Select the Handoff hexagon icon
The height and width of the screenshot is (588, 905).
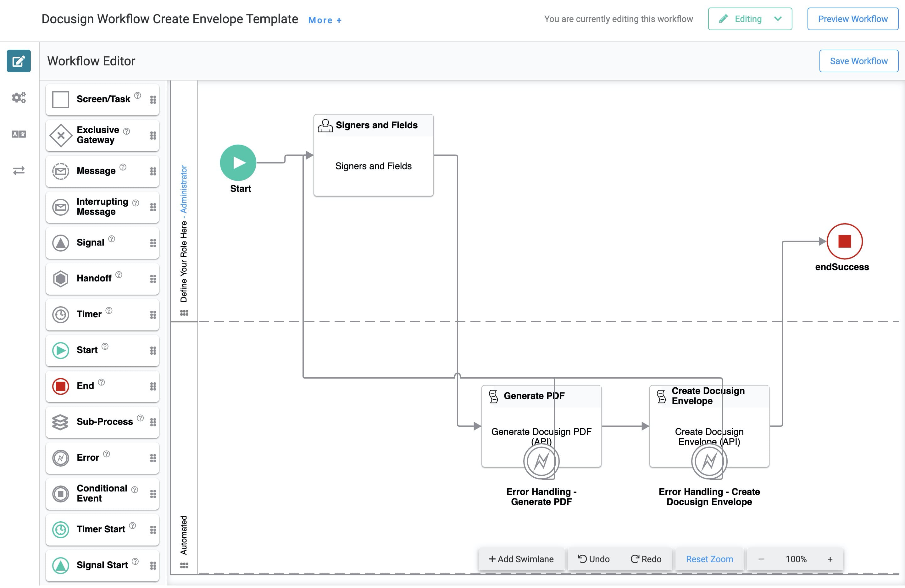click(x=60, y=279)
